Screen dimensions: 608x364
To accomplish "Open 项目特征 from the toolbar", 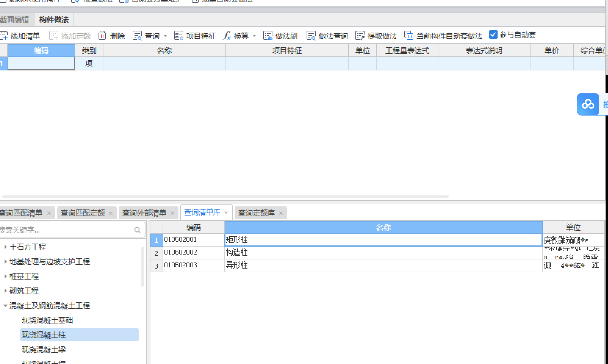I will point(195,36).
